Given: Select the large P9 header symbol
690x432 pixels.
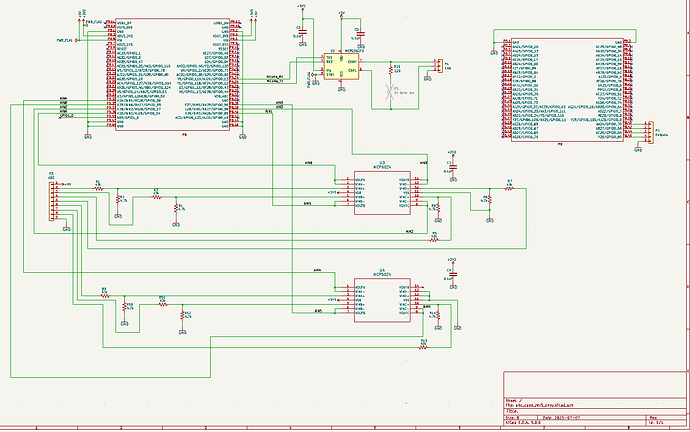Looking at the screenshot, I should [x=567, y=89].
